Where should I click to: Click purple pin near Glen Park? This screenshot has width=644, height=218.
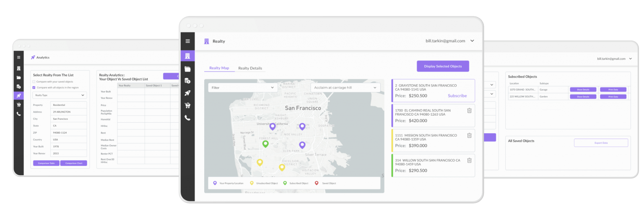click(x=302, y=145)
